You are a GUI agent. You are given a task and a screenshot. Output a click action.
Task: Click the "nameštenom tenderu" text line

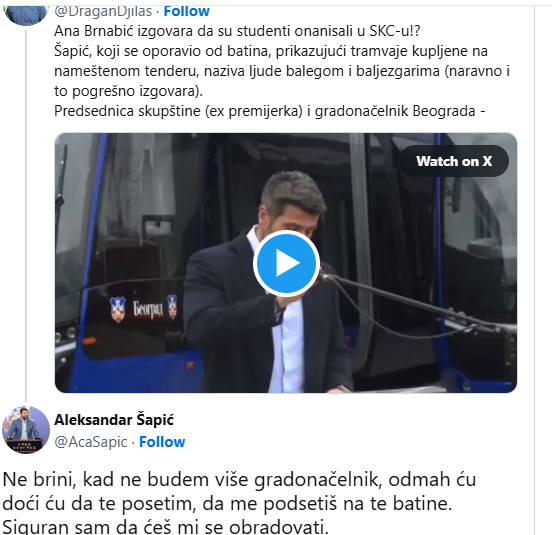(x=282, y=71)
